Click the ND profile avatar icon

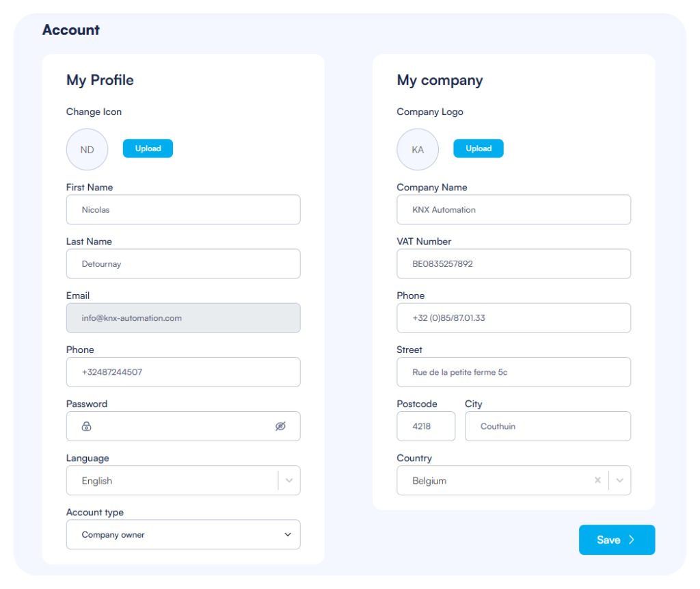87,149
